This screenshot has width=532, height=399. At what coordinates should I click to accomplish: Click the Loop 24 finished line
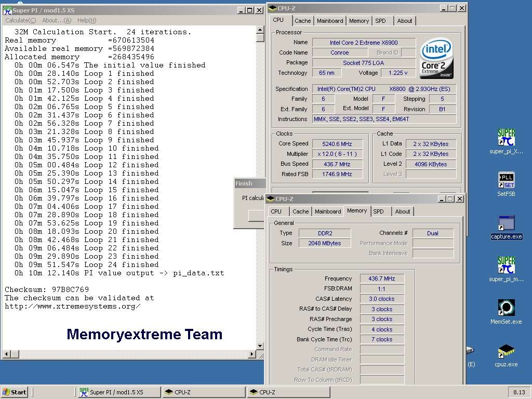click(x=87, y=264)
